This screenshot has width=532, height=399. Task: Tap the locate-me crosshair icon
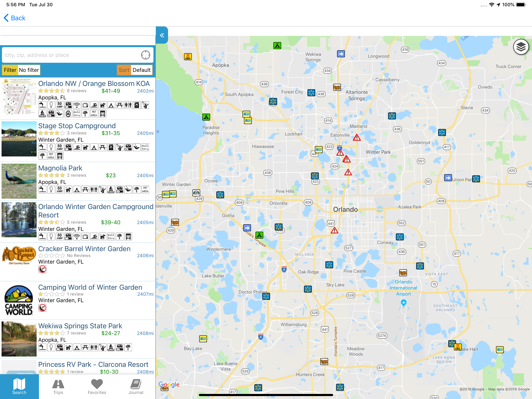tap(145, 55)
